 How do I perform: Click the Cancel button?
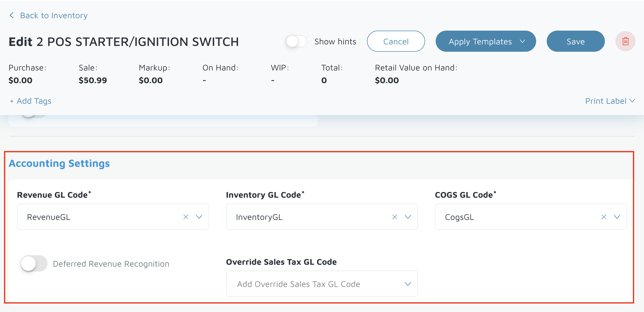pos(396,41)
